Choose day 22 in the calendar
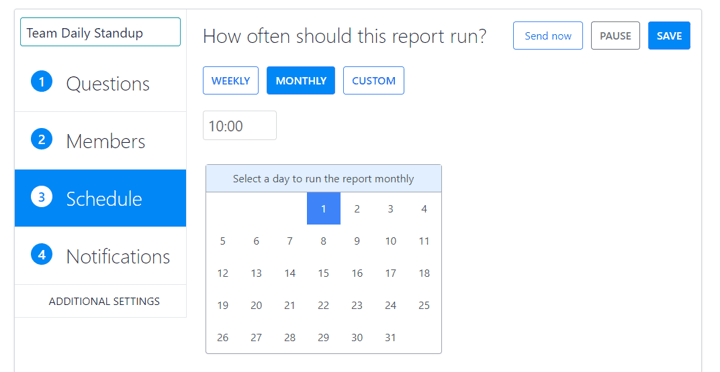 [323, 305]
